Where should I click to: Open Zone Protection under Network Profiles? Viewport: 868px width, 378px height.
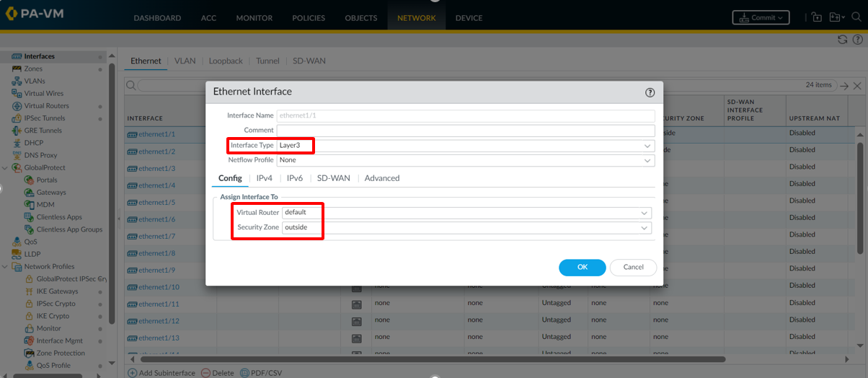pyautogui.click(x=61, y=353)
